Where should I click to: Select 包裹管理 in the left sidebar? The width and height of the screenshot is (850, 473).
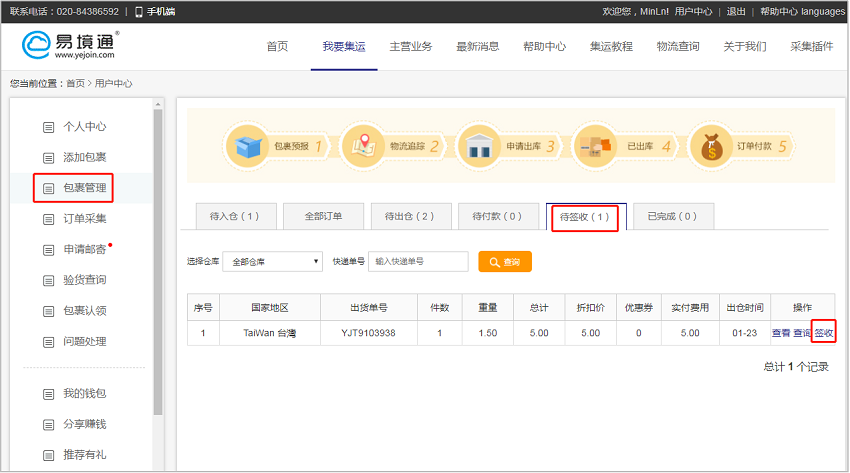[x=85, y=188]
